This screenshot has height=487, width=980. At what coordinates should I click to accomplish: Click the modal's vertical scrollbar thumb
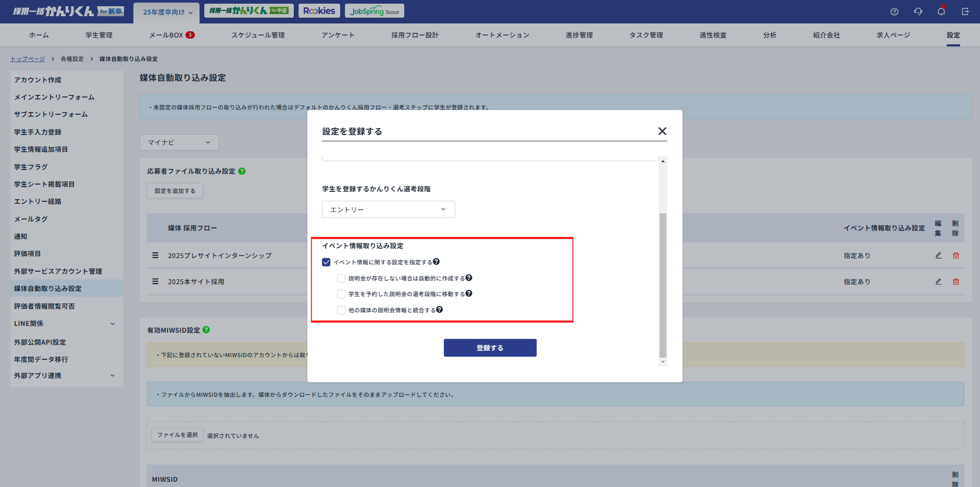(x=663, y=284)
